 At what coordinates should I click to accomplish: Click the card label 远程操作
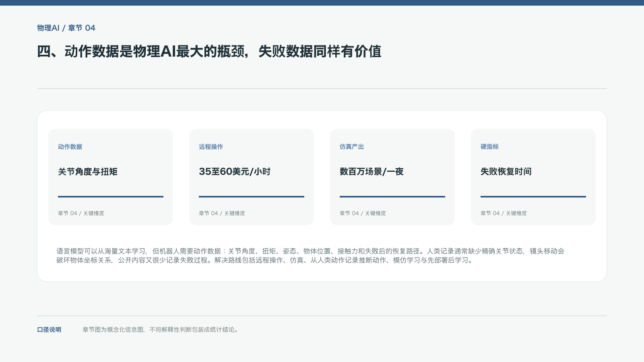(x=211, y=147)
